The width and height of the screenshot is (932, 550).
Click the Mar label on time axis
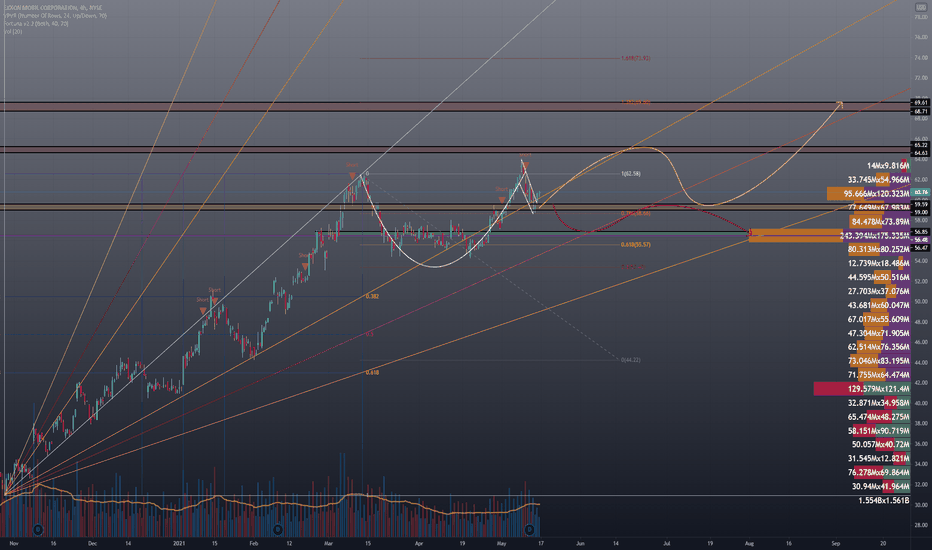coord(329,543)
